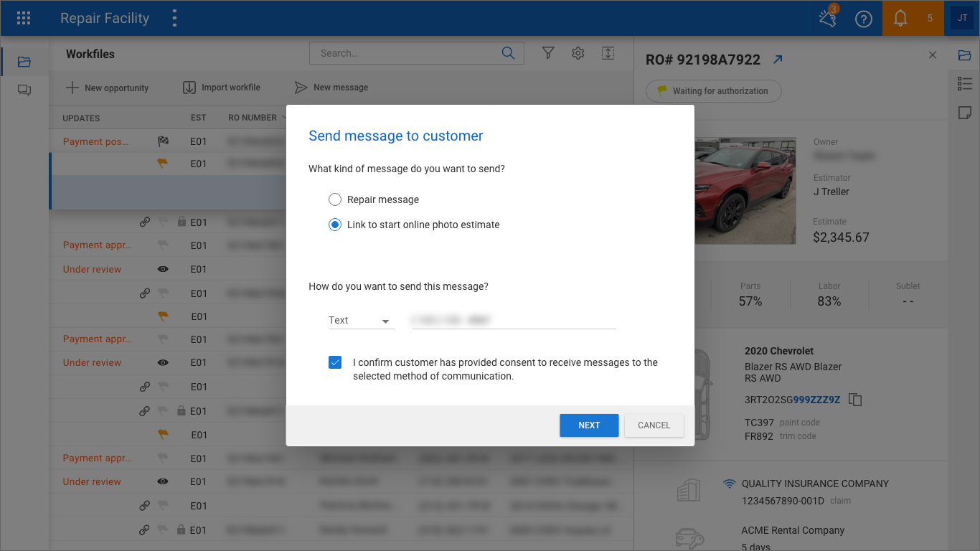Click the NEXT button

click(589, 425)
